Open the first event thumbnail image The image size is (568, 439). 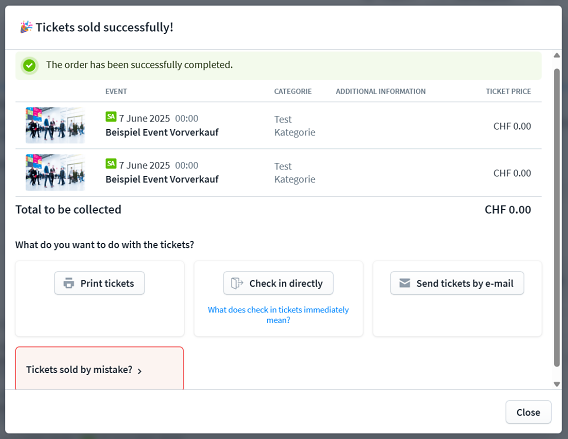click(55, 125)
